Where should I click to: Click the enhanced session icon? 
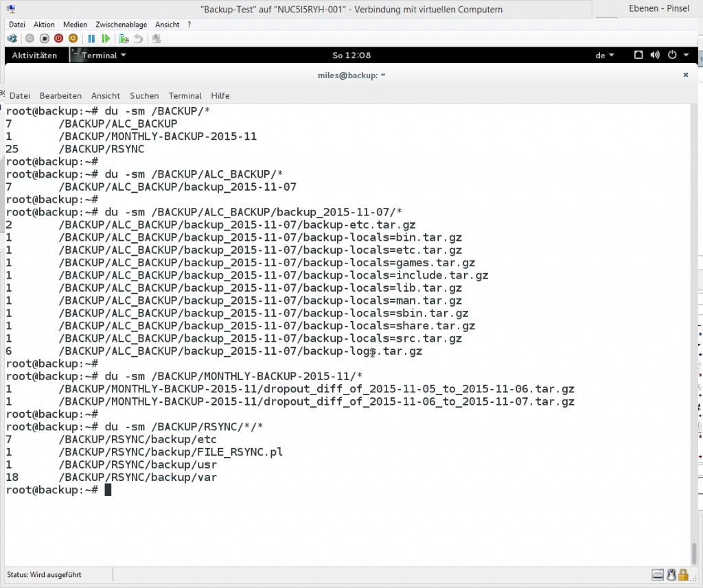point(157,38)
